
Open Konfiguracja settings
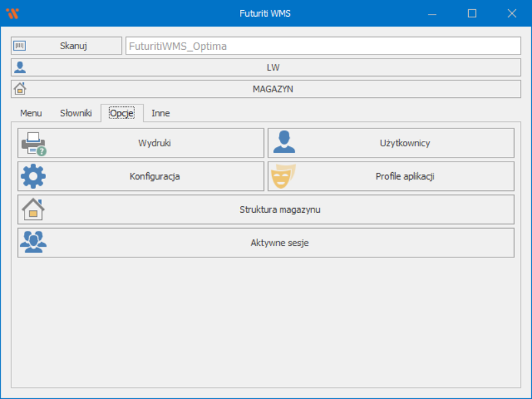point(141,176)
